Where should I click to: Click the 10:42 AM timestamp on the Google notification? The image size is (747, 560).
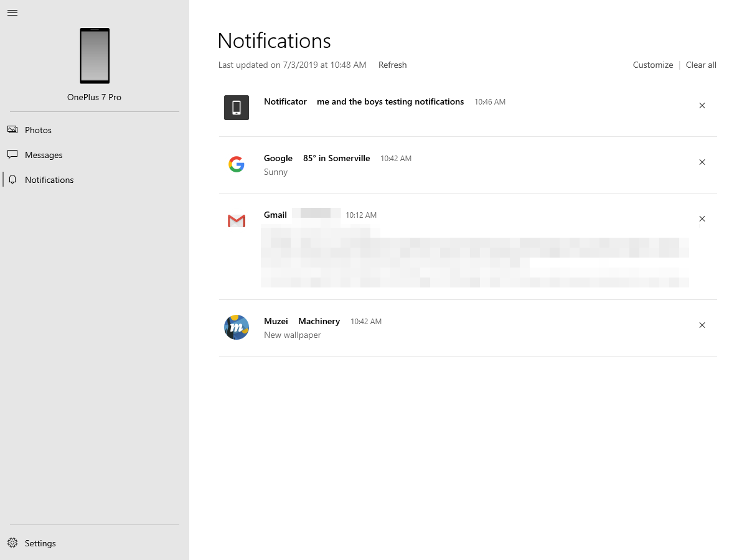396,159
